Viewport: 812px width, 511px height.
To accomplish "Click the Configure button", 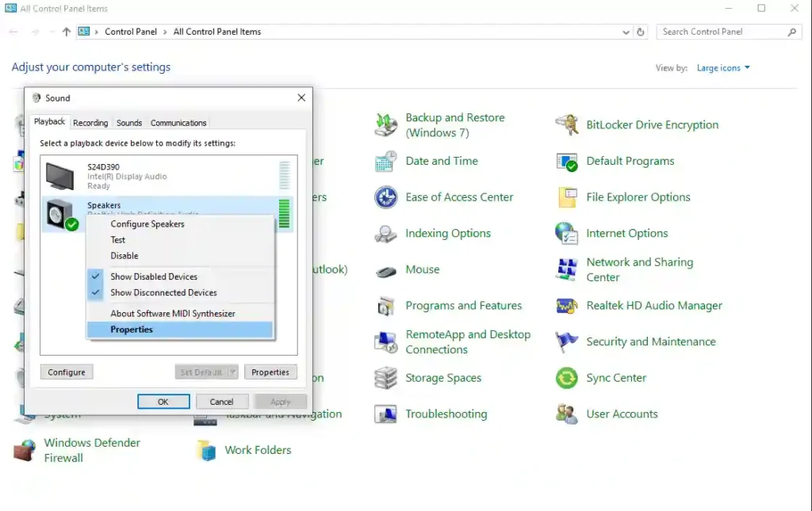I will 67,372.
